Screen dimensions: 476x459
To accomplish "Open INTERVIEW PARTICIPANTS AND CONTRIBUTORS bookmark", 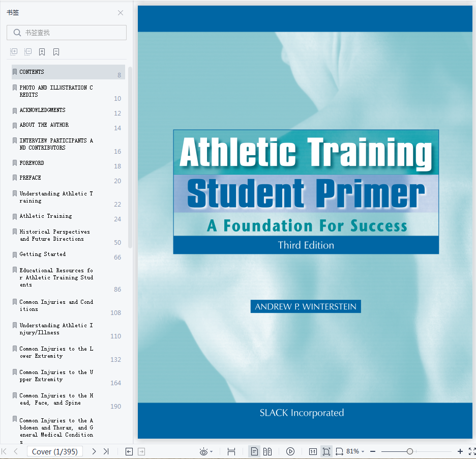I will pos(68,145).
